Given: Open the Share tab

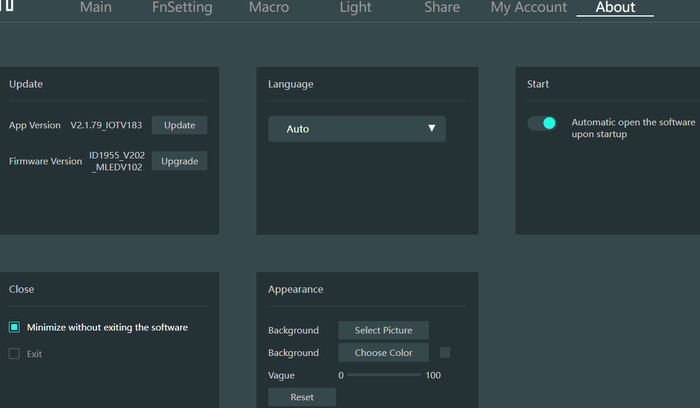Looking at the screenshot, I should tap(441, 8).
